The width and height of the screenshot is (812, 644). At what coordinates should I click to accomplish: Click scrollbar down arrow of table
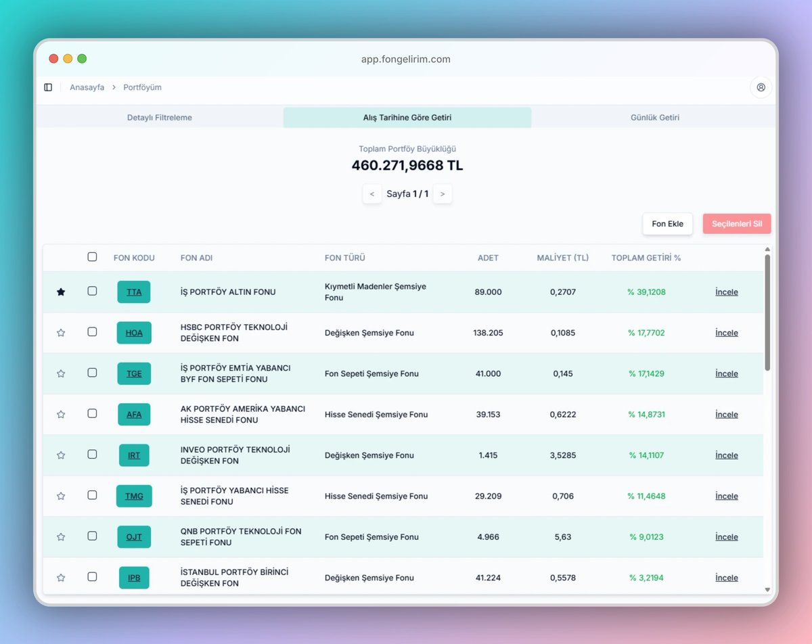click(x=767, y=590)
